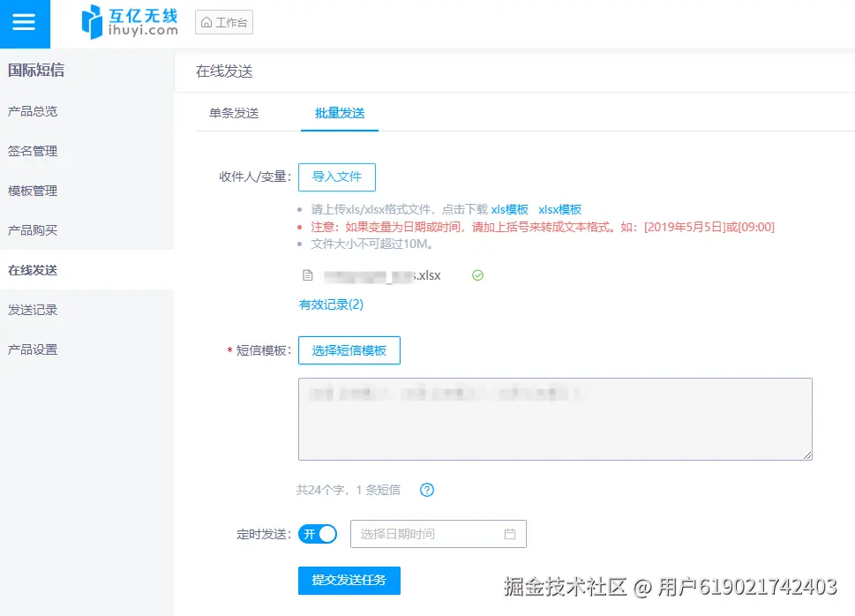Click the red 注意 date format warning
The height and width of the screenshot is (616, 855).
(x=543, y=227)
